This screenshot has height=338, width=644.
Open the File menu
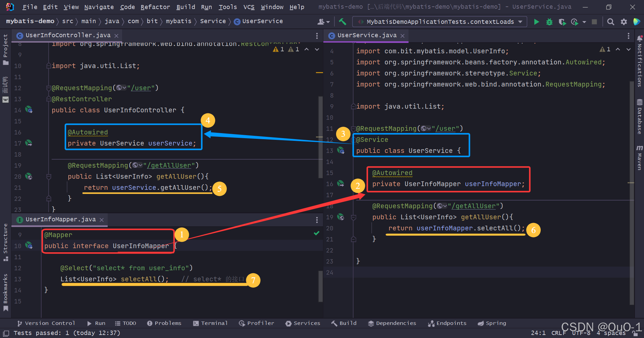(x=30, y=7)
